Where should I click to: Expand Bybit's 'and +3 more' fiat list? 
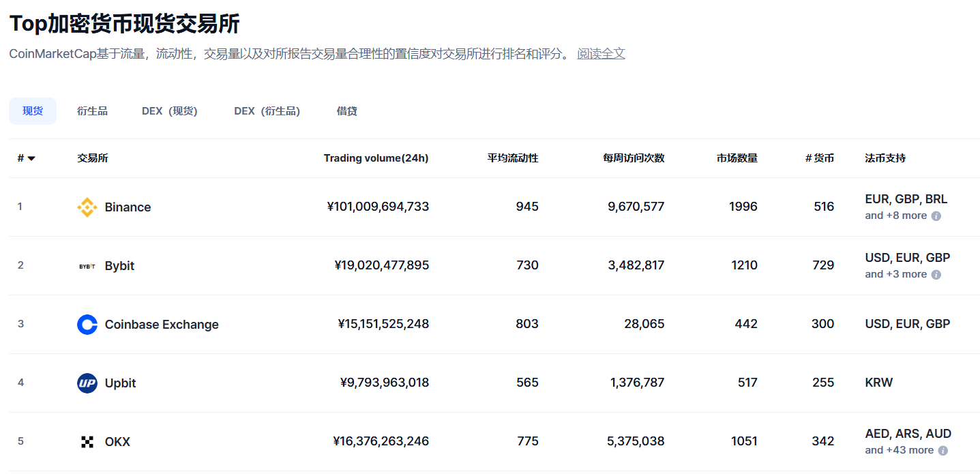point(896,274)
